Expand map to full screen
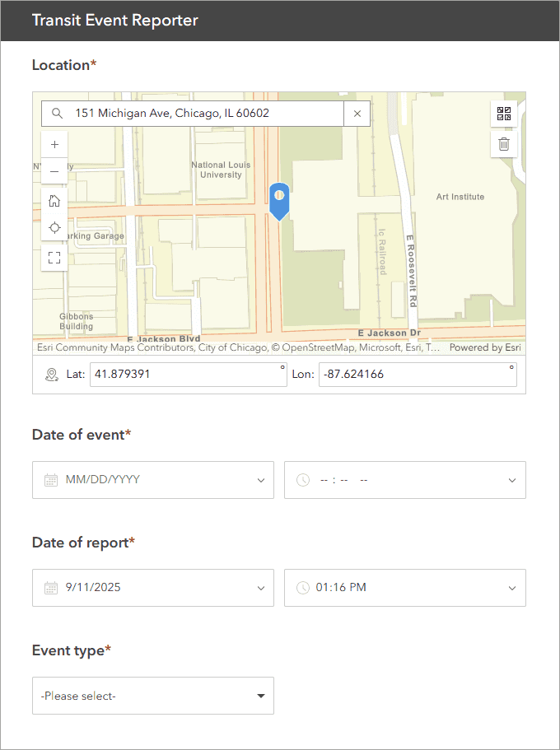This screenshot has height=750, width=560. click(x=54, y=258)
